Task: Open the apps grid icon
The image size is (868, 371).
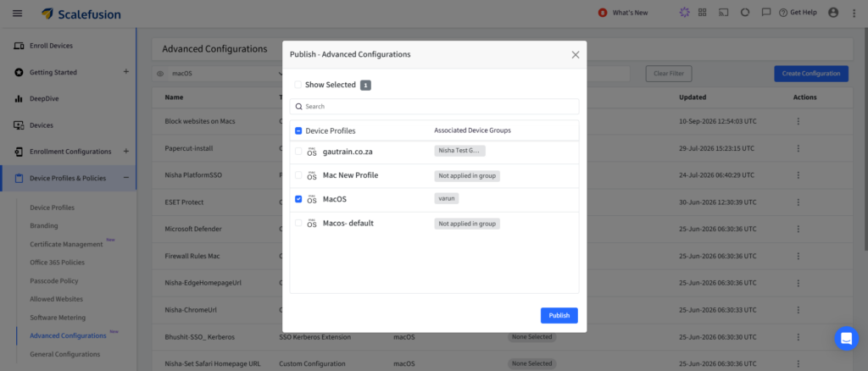Action: 703,13
